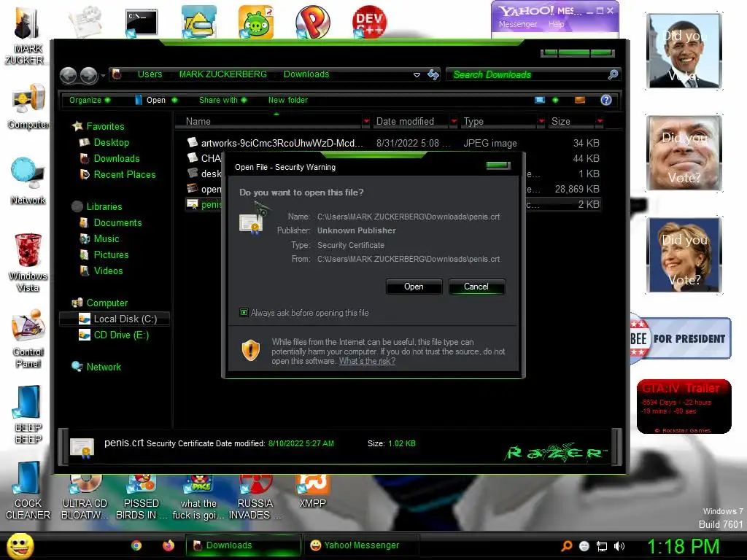Launch Firefox from the taskbar
This screenshot has width=747, height=560.
169,545
